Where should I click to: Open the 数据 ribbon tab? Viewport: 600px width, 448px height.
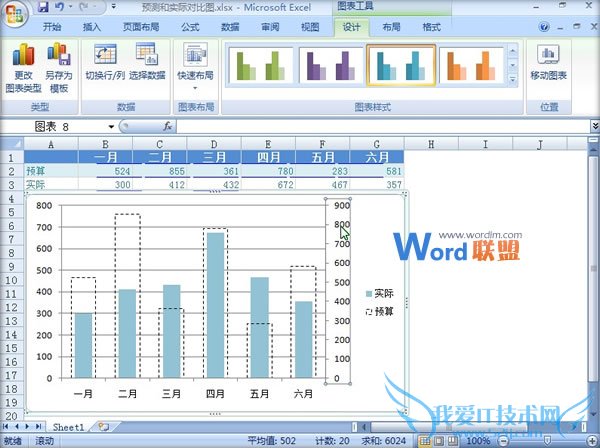pyautogui.click(x=230, y=27)
